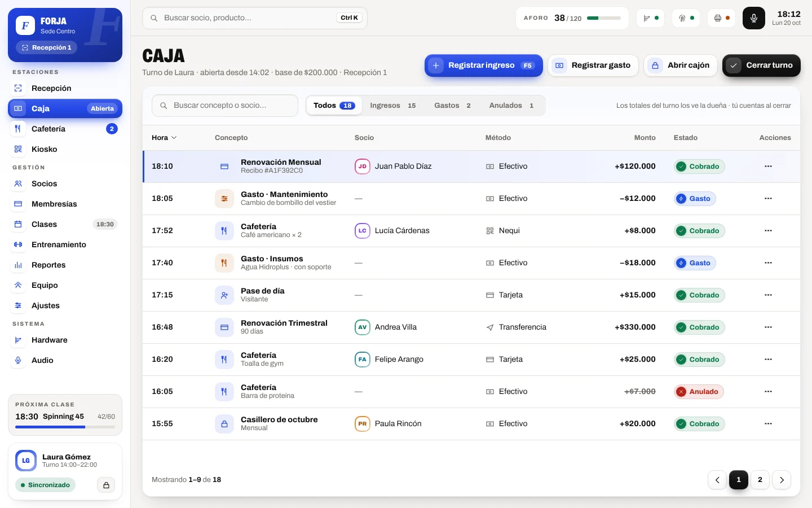This screenshot has height=508, width=812.
Task: Open Socios in the sidebar
Action: click(x=65, y=183)
